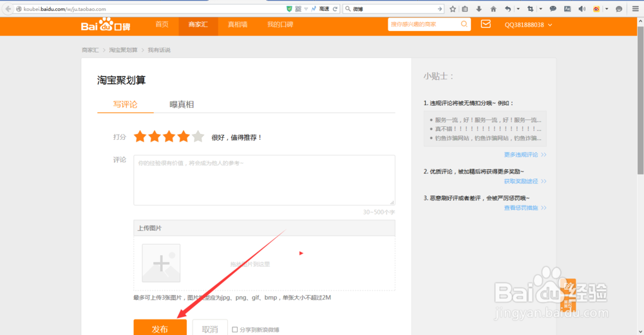Mute sound with the speaker icon
The image size is (644, 335).
click(x=582, y=8)
